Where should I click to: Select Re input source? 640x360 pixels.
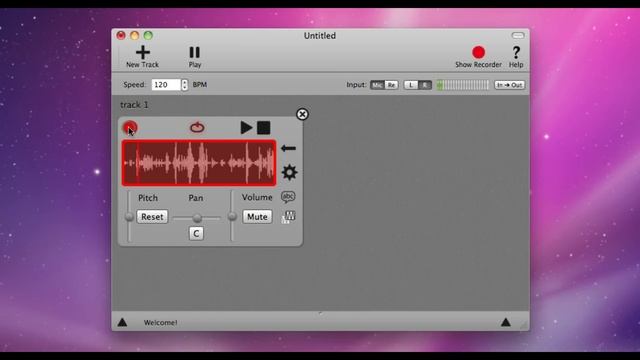coord(391,85)
